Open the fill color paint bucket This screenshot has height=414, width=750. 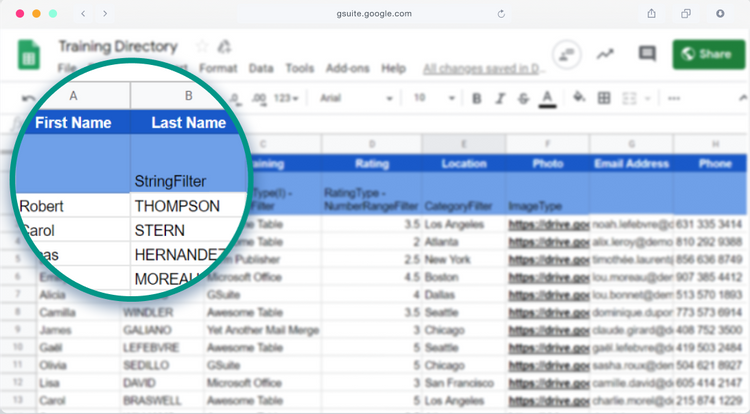point(579,98)
